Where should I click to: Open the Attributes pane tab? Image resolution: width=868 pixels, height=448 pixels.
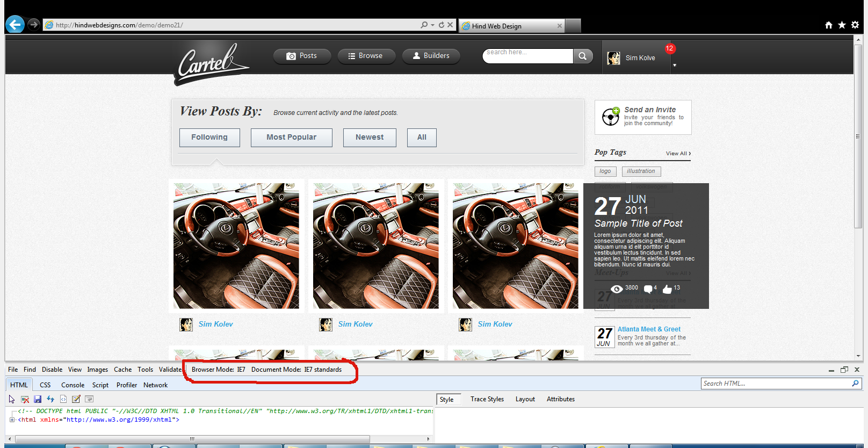click(x=561, y=399)
